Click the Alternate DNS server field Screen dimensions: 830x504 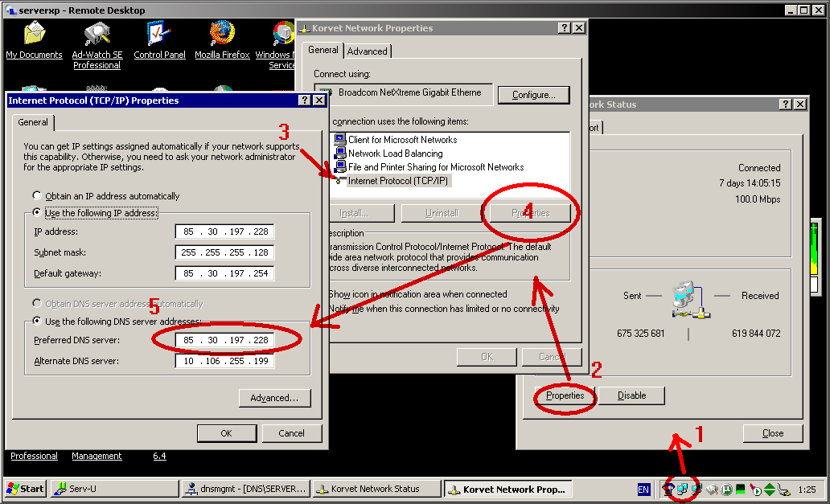pos(224,361)
